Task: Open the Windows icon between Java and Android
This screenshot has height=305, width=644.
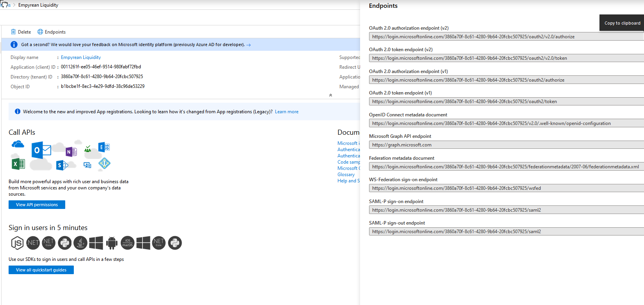Action: [96, 243]
